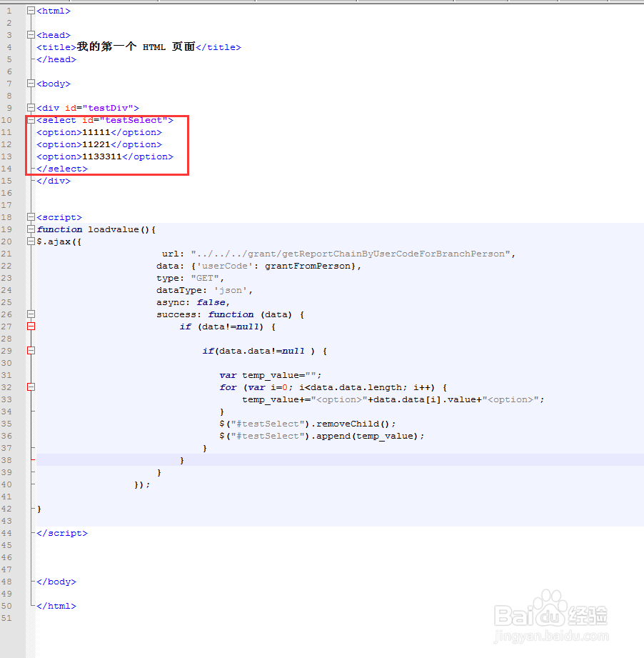644x658 pixels.
Task: Collapse the html tag fold on line 1
Action: tap(31, 11)
